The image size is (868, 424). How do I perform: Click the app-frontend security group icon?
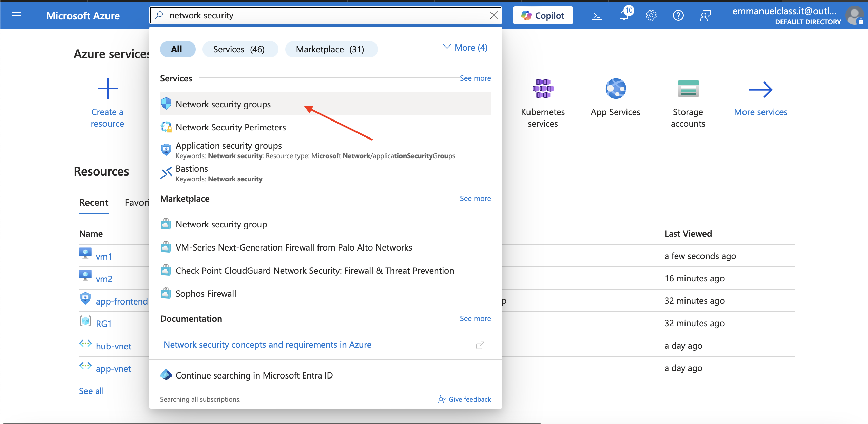tap(85, 299)
